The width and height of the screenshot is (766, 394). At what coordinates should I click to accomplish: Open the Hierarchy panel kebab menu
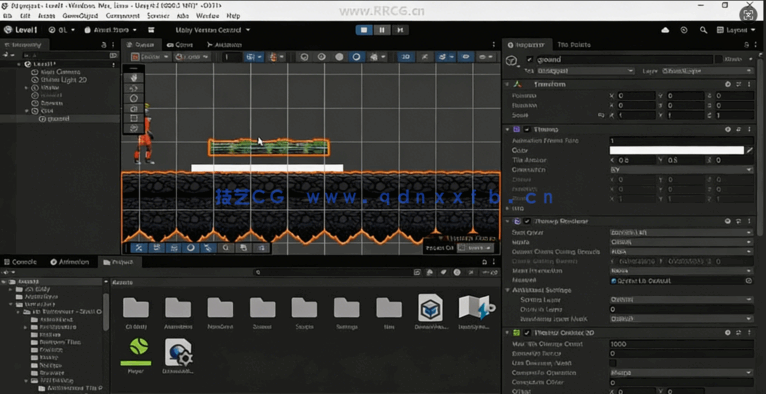point(114,44)
